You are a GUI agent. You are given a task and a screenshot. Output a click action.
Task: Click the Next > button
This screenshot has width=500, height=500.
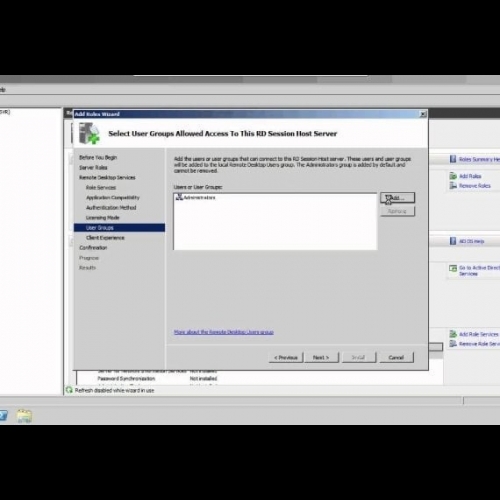click(321, 357)
